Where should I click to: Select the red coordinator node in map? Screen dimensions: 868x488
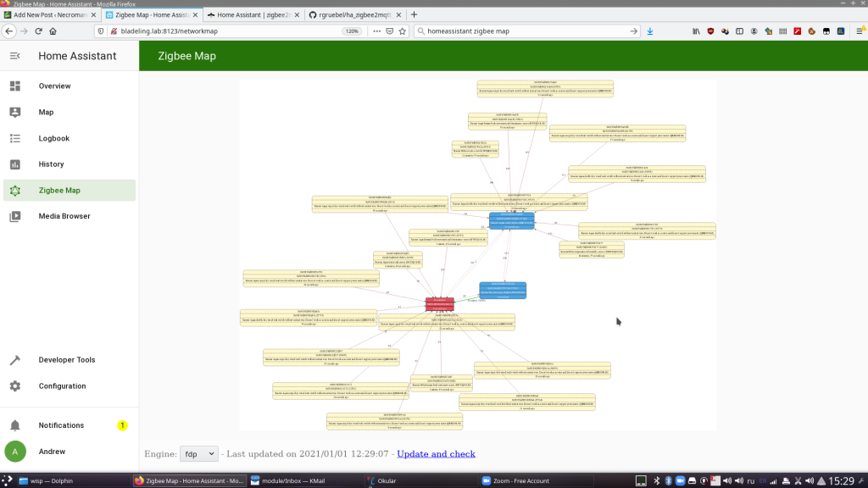[440, 304]
